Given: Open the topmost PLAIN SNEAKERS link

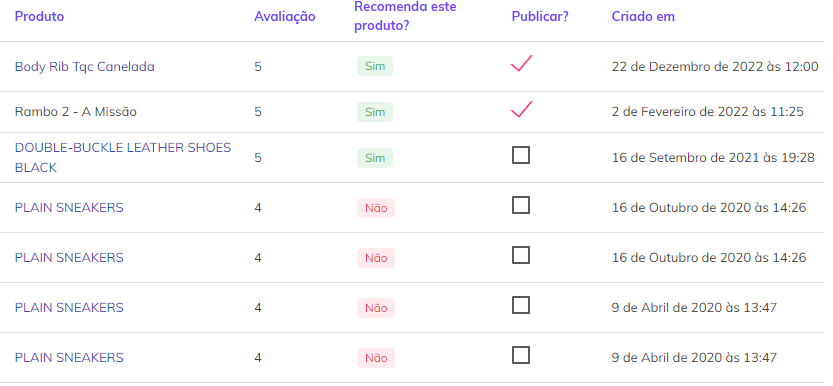Looking at the screenshot, I should click(x=69, y=208).
